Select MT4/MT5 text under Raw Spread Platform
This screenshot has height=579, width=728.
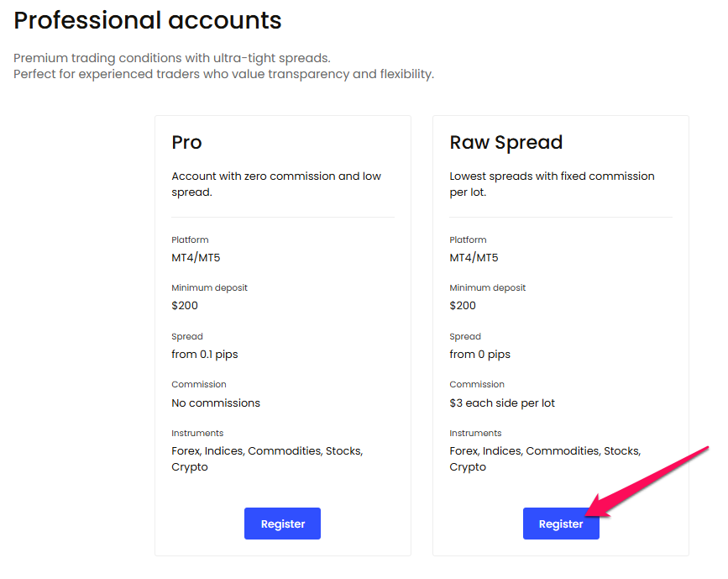point(474,257)
